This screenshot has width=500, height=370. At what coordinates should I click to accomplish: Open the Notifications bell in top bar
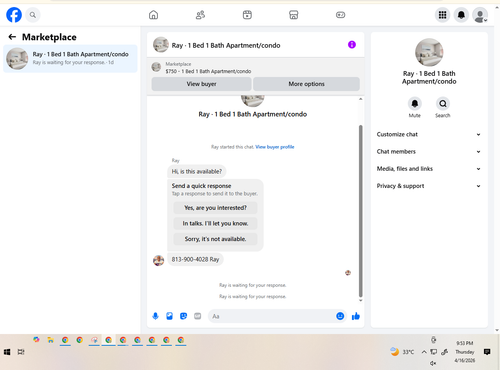tap(461, 15)
